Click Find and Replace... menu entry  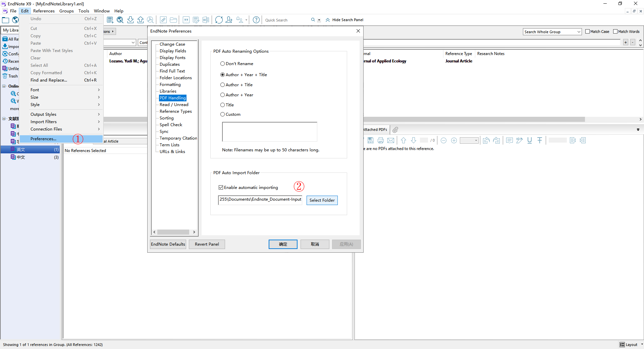point(61,80)
